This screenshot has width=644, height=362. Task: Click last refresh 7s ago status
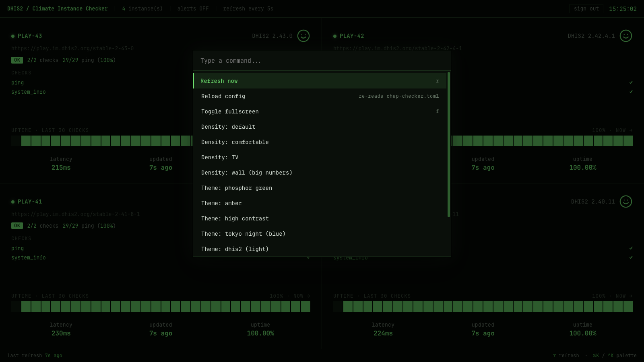click(35, 356)
